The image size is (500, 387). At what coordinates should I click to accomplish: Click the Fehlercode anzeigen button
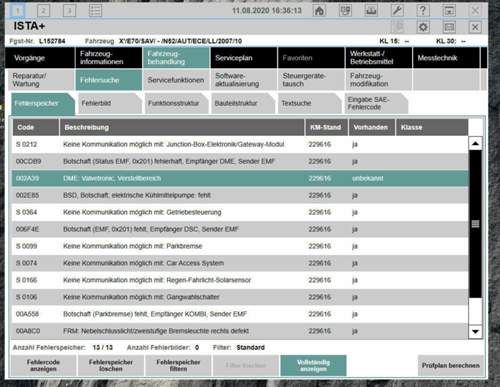[x=43, y=365]
